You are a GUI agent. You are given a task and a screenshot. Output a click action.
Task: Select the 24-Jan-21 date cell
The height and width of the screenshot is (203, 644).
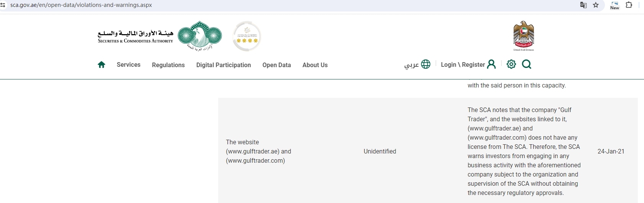coord(611,152)
